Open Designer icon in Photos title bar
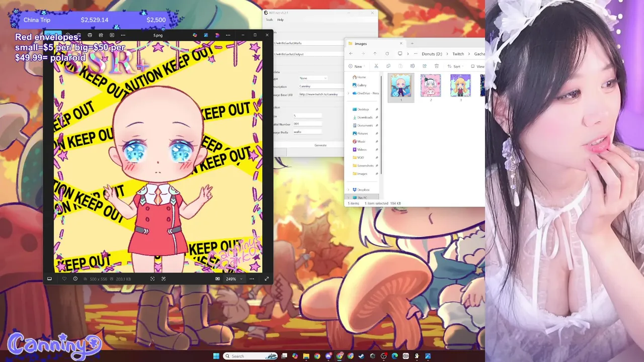This screenshot has width=644, height=362. 206,35
